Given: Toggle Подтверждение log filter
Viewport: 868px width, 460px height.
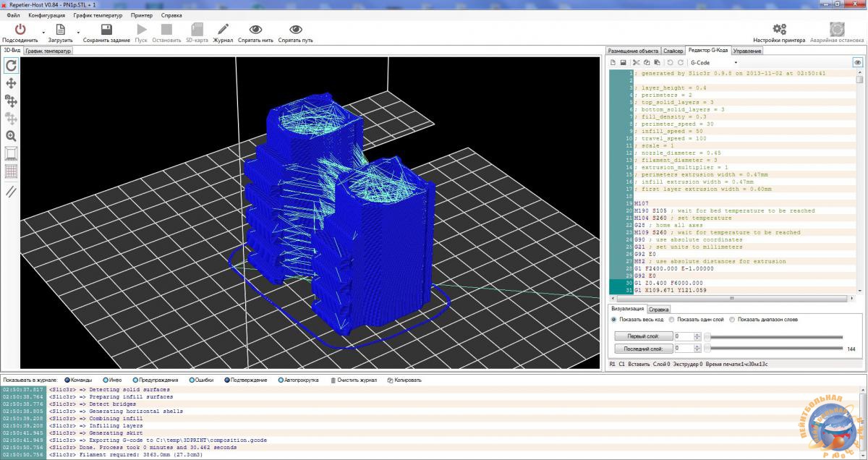Looking at the screenshot, I should coord(245,380).
